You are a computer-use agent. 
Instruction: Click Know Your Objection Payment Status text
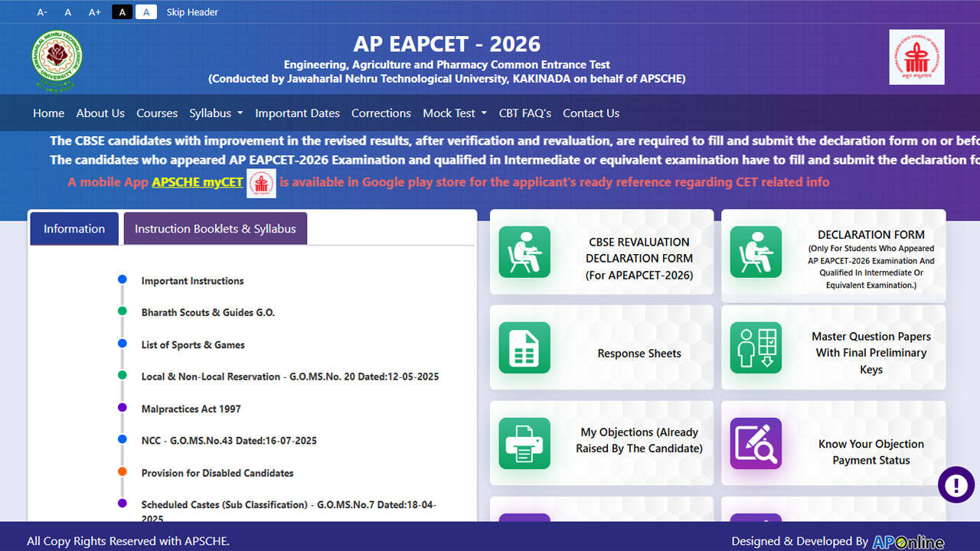point(871,452)
